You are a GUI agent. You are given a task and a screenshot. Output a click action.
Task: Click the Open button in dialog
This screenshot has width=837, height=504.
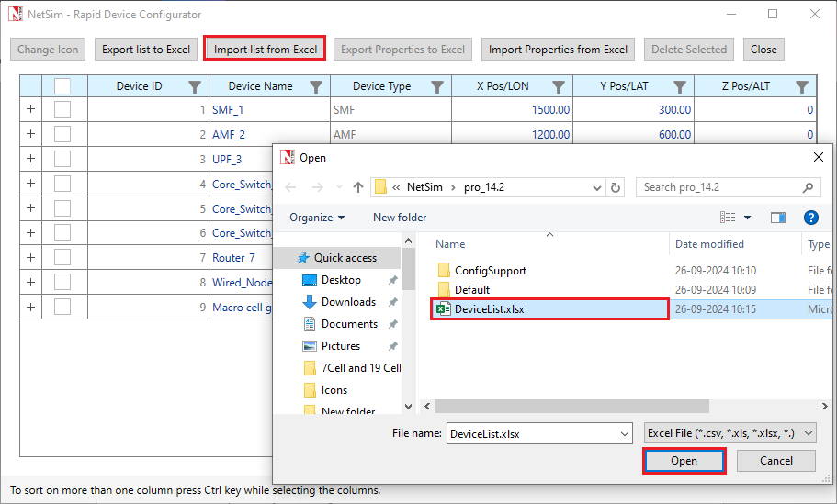(684, 461)
